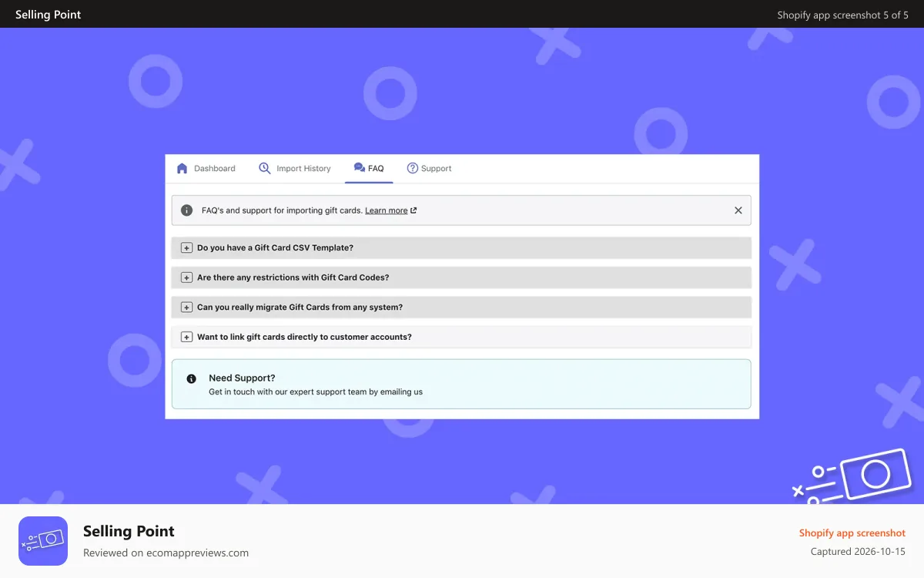Screen dimensions: 924x578
Task: Click the orange 'Shopify app screenshot' label
Action: point(852,533)
